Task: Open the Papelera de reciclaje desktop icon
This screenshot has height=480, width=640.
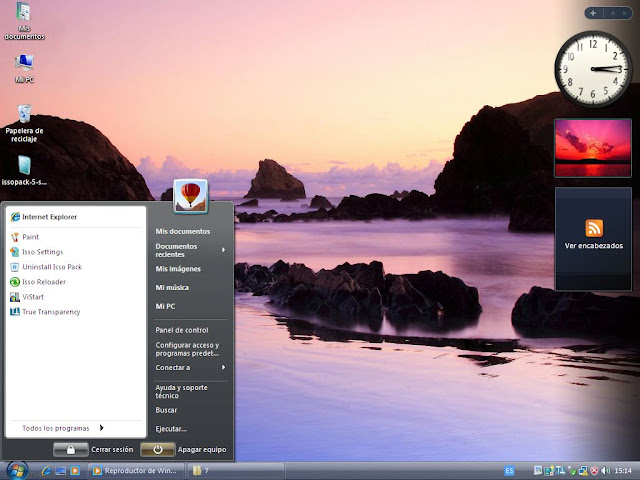Action: pyautogui.click(x=24, y=114)
